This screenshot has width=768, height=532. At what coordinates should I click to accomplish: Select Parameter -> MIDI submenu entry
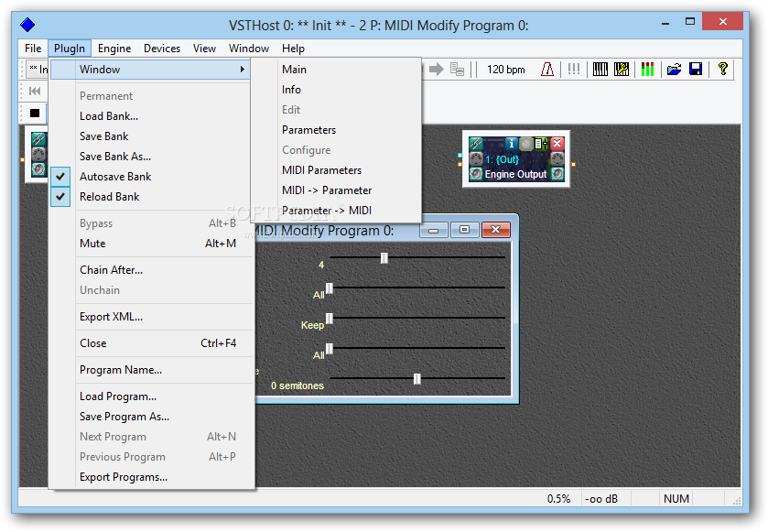coord(336,211)
